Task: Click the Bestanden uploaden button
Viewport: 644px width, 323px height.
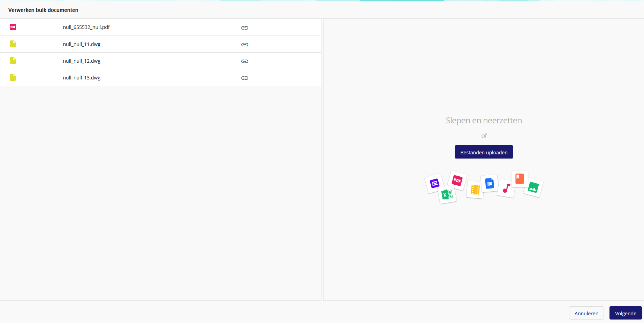Action: pyautogui.click(x=484, y=152)
